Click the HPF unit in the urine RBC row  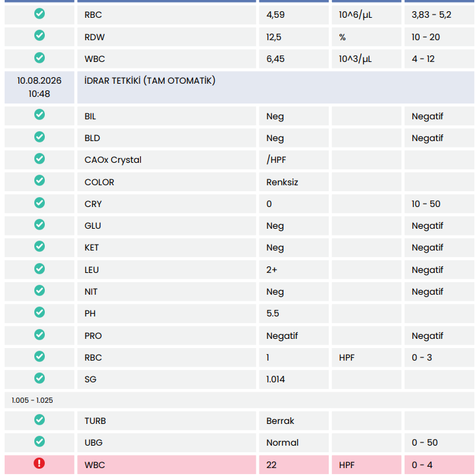coord(347,357)
